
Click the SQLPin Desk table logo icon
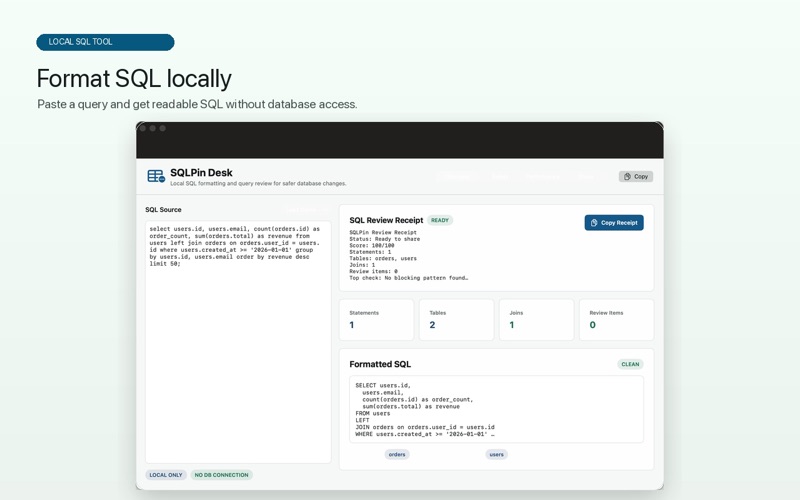point(156,177)
